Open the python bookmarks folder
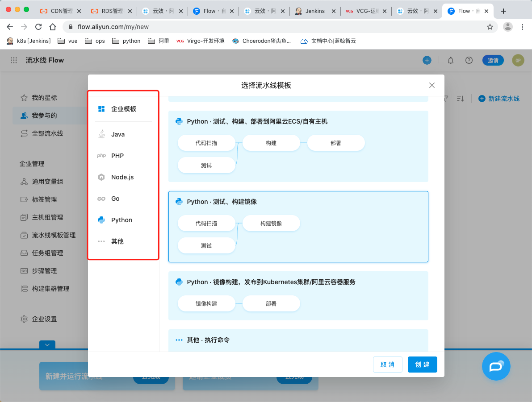This screenshot has width=532, height=402. (126, 41)
